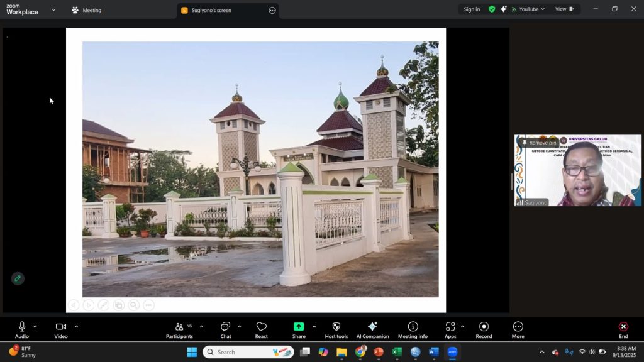
Task: Start recording with the Record button
Action: click(x=484, y=329)
